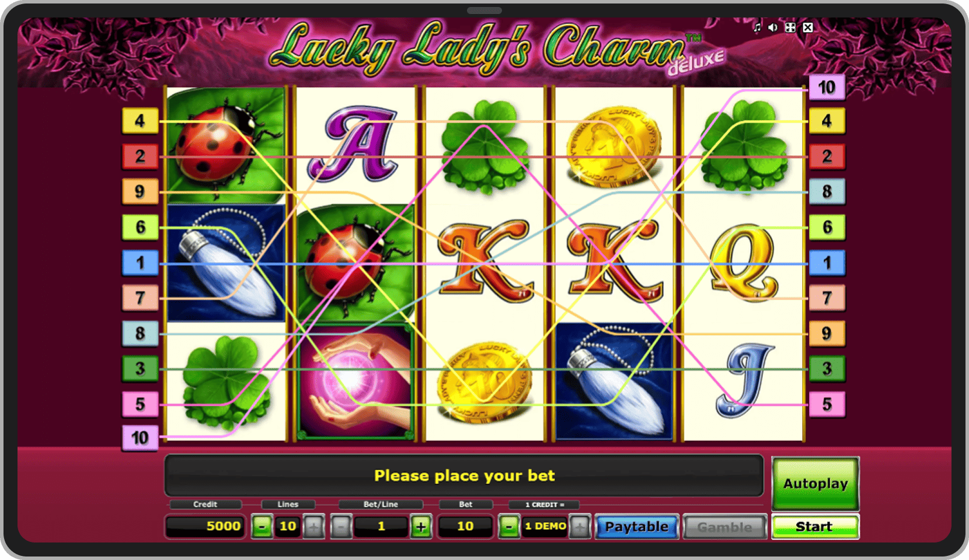The height and width of the screenshot is (560, 969).
Task: Mute sound with the speaker icon
Action: [773, 27]
